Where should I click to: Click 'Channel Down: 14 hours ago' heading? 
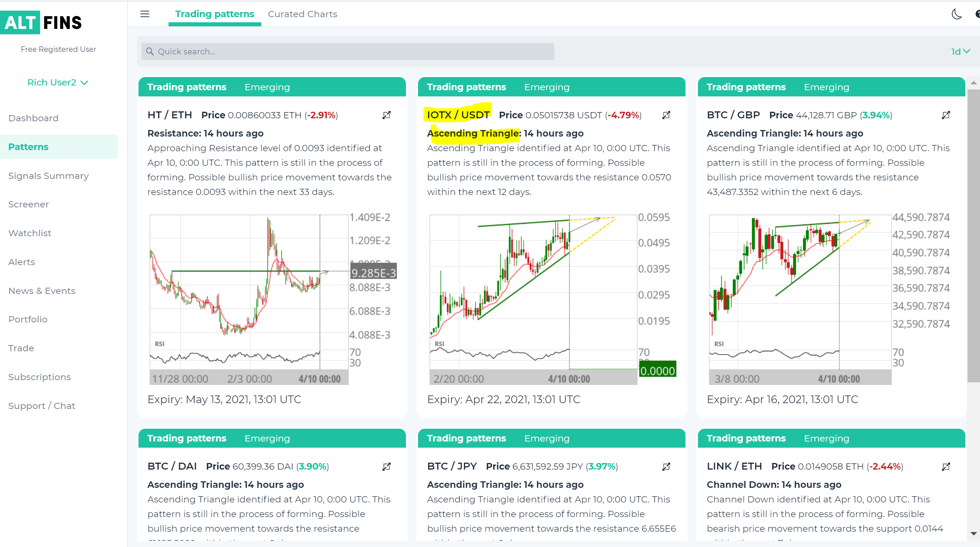[774, 485]
